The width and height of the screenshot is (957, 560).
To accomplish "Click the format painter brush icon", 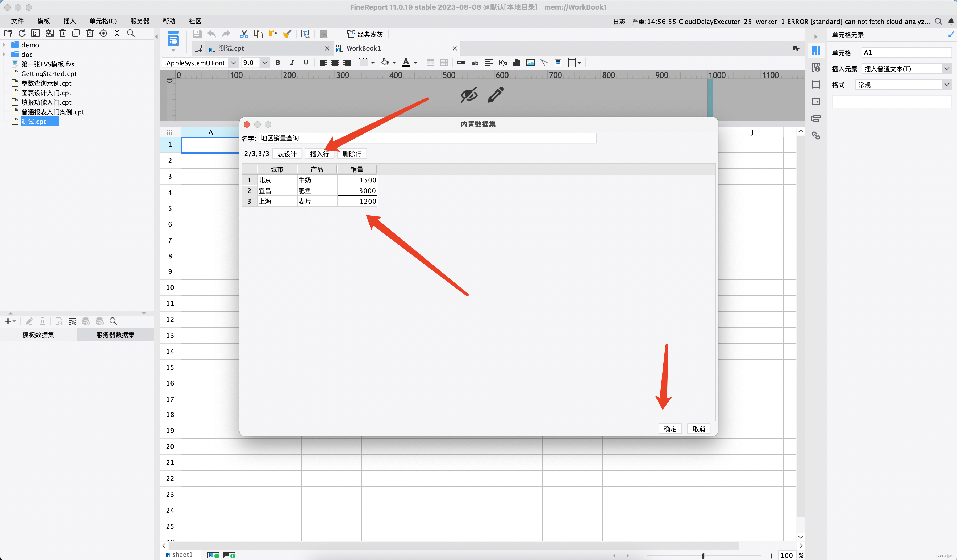I will click(287, 34).
